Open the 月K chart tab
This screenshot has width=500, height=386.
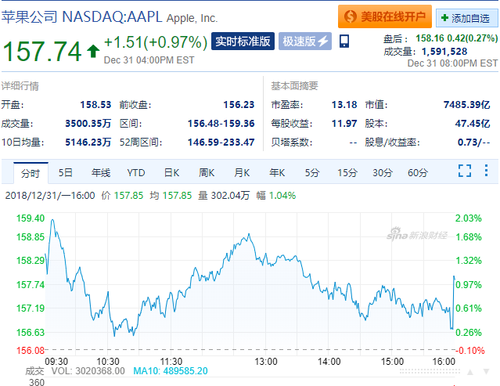[x=242, y=173]
